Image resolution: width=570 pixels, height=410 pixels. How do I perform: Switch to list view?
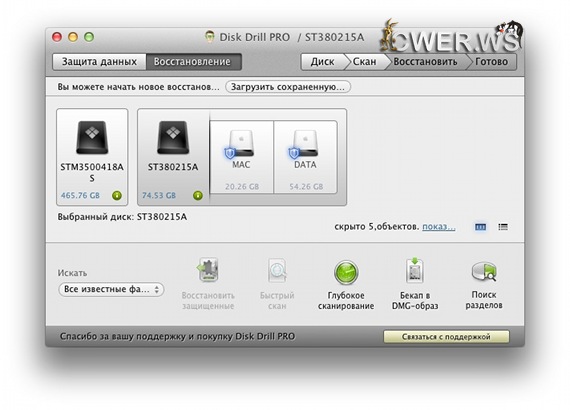pyautogui.click(x=503, y=227)
